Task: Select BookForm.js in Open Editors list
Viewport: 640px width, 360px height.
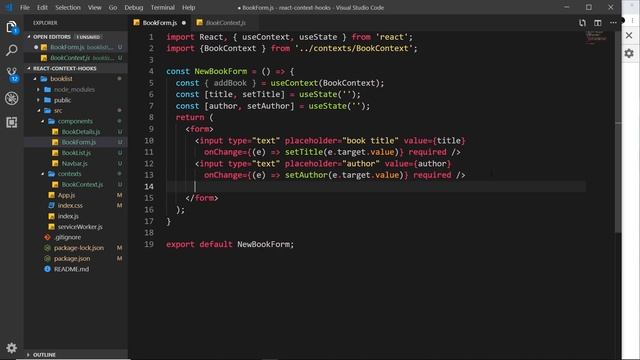Action: tap(76, 47)
